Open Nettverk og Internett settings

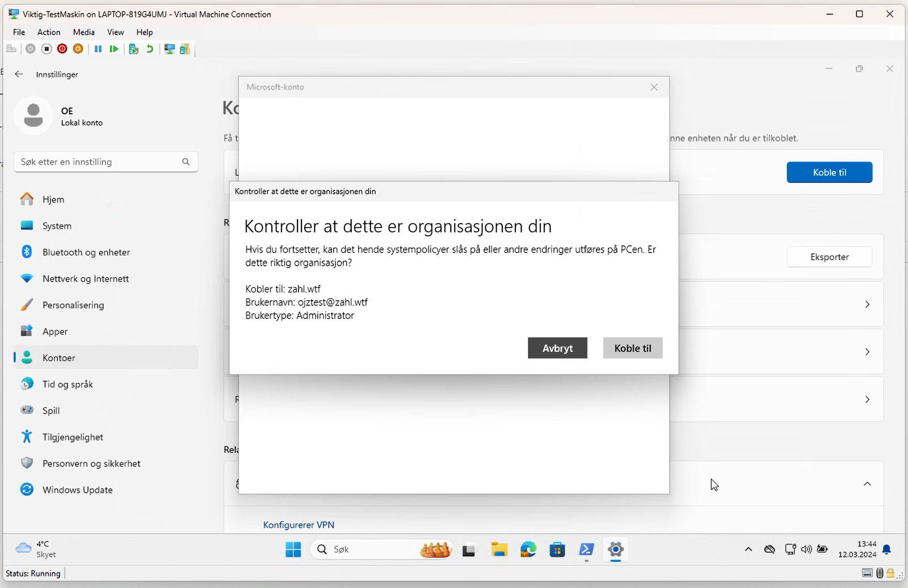click(106, 279)
